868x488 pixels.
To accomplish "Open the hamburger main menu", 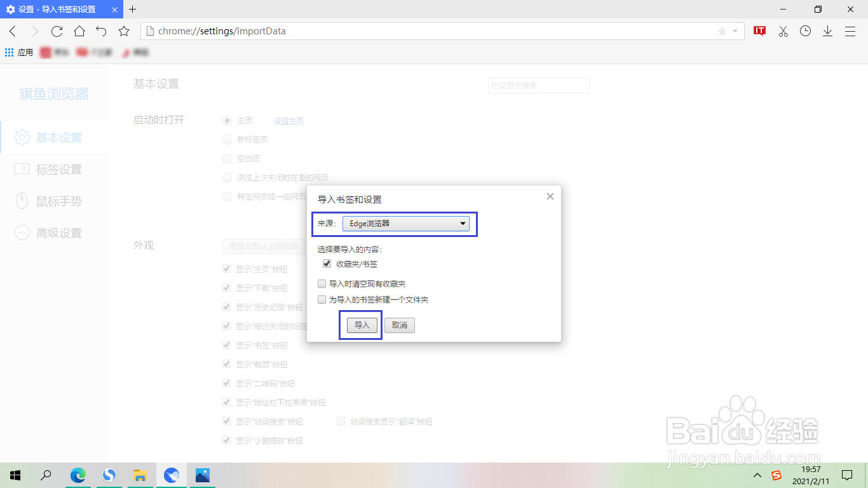I will pyautogui.click(x=850, y=31).
